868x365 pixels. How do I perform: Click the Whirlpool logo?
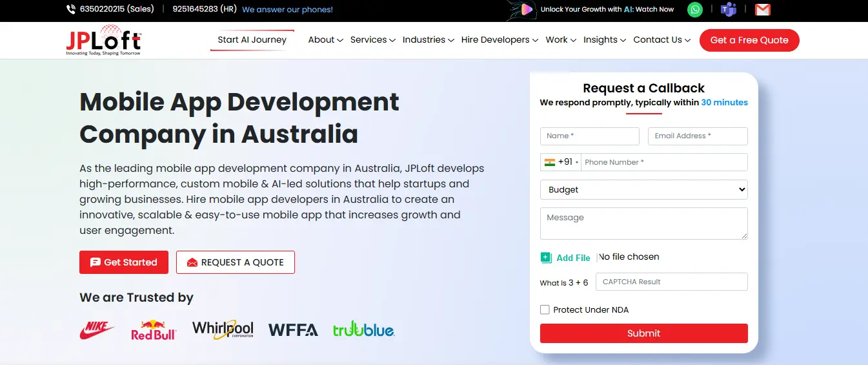pyautogui.click(x=223, y=329)
